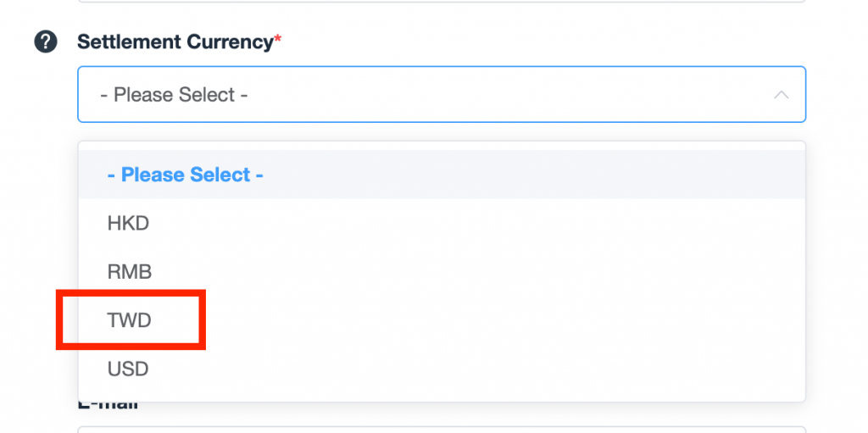Close the currency list via up-arrow

[781, 95]
